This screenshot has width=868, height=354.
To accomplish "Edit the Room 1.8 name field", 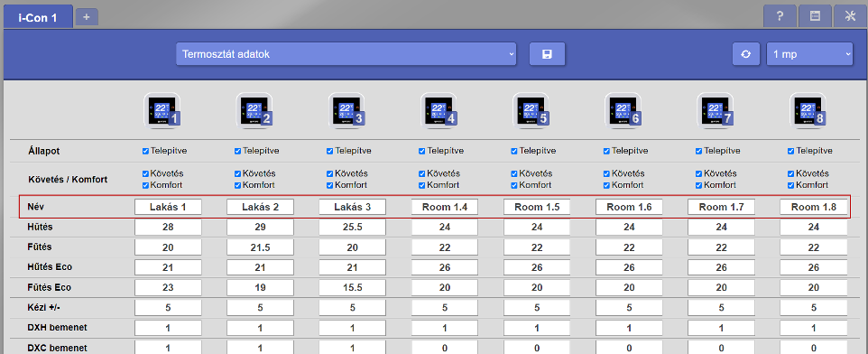I will (x=813, y=207).
